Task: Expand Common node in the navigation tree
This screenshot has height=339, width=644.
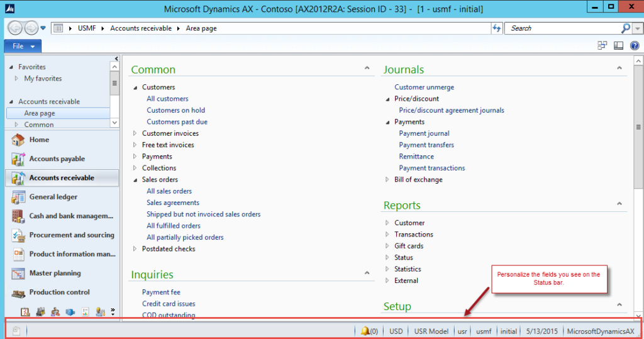Action: (16, 124)
